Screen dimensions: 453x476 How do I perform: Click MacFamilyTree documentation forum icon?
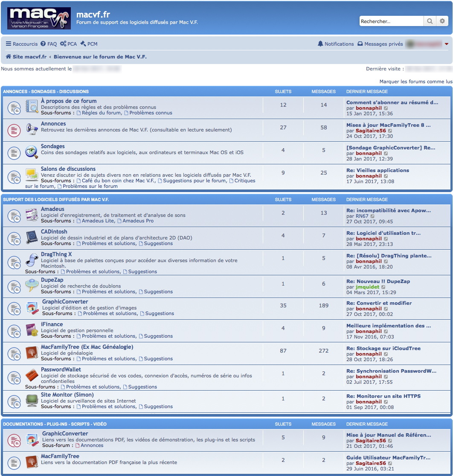(x=32, y=462)
